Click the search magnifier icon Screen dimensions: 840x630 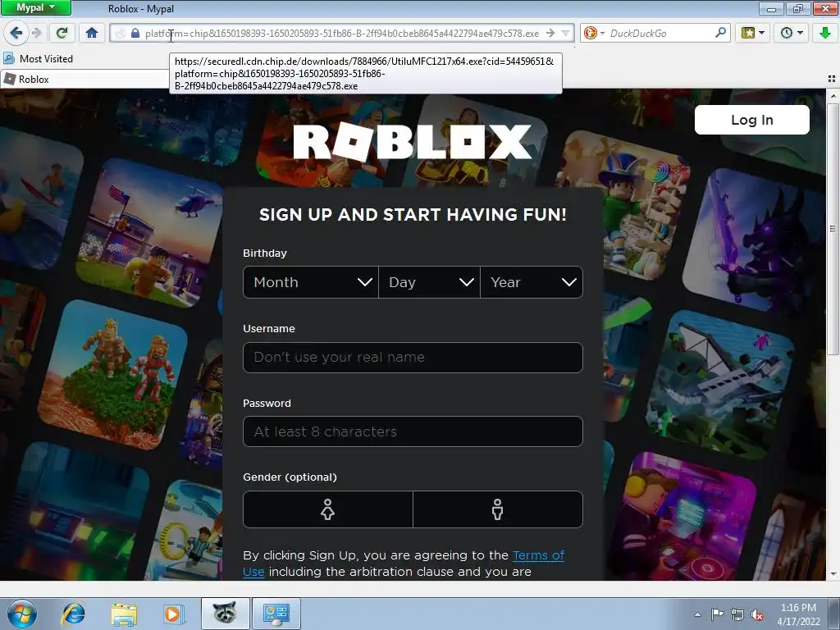720,33
